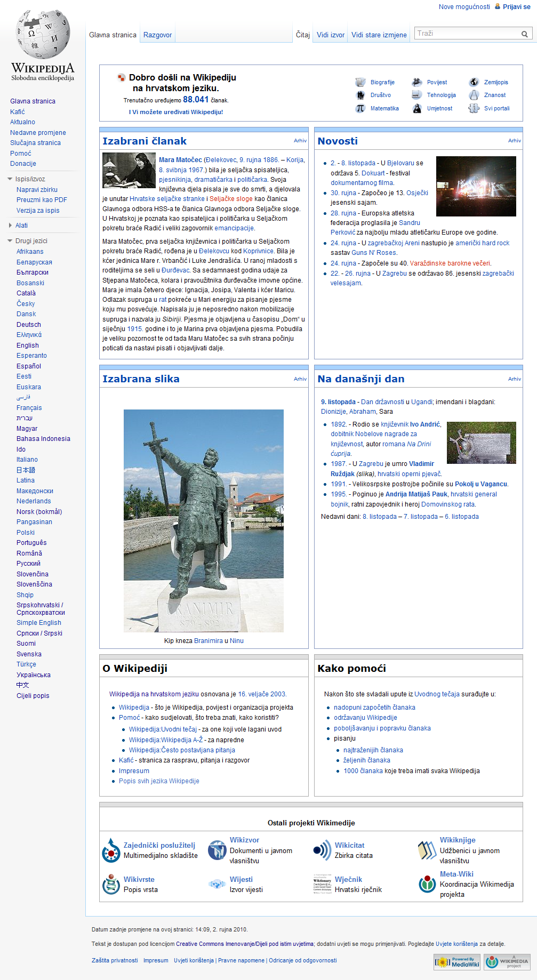Screen dimensions: 537x980
Task: Click the search magnifier icon
Action: (525, 34)
